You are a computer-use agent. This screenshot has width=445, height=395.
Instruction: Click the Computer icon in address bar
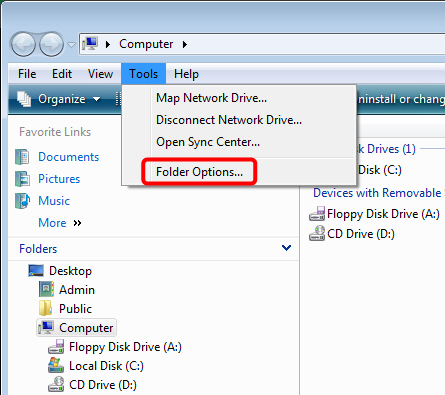90,44
